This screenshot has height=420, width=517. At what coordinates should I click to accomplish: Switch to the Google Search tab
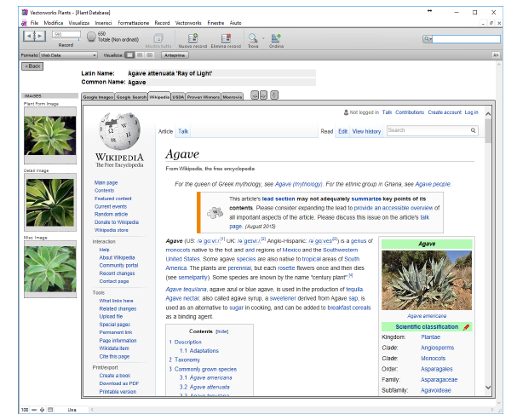(131, 97)
